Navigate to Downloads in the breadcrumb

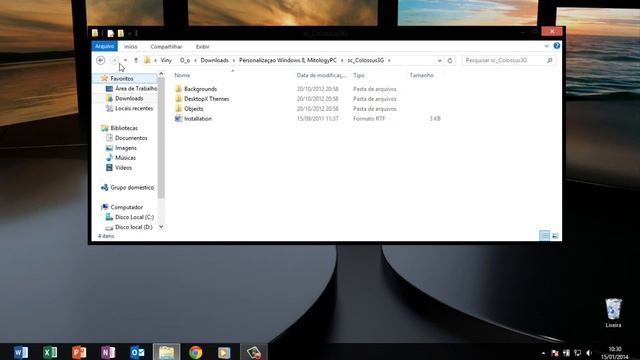[x=214, y=60]
